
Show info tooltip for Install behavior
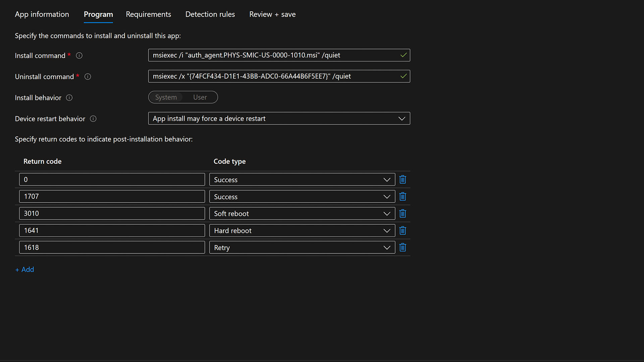click(69, 98)
